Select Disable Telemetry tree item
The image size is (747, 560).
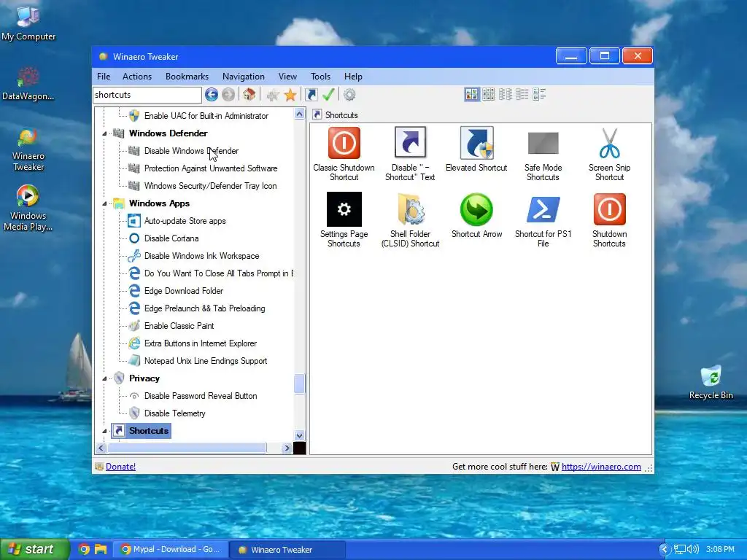(x=174, y=414)
